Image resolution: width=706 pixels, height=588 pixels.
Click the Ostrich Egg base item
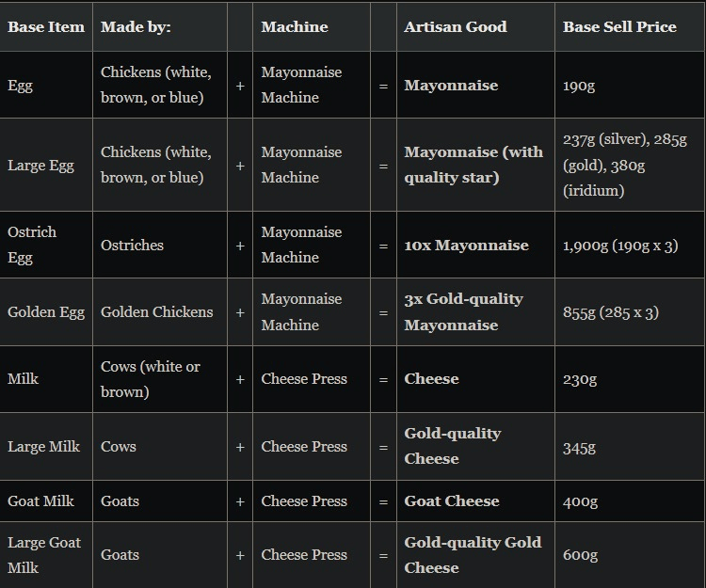click(x=32, y=245)
